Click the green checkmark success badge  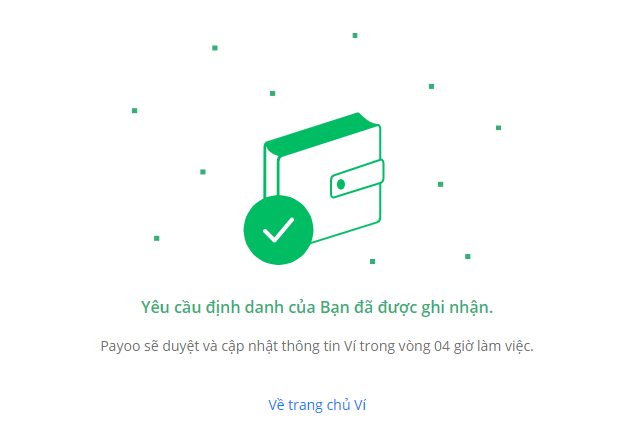coord(278,230)
